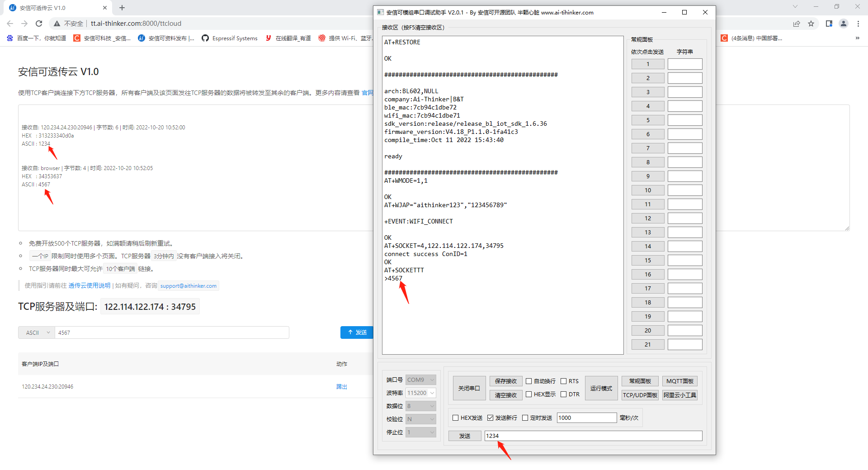
Task: Open Espressif Systems bookmark
Action: coord(230,38)
